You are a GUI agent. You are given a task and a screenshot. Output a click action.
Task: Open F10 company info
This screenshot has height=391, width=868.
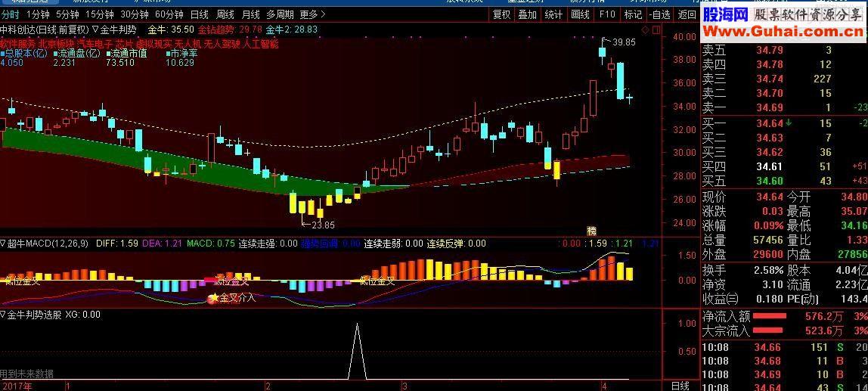coord(606,15)
